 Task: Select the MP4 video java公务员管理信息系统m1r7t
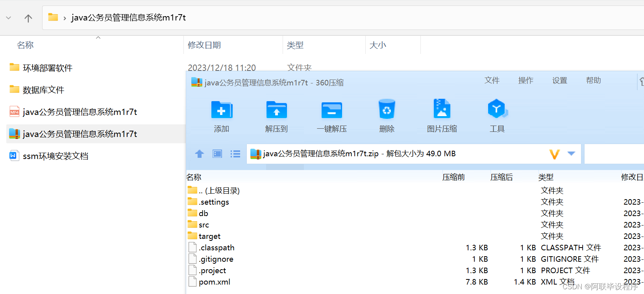[x=80, y=112]
